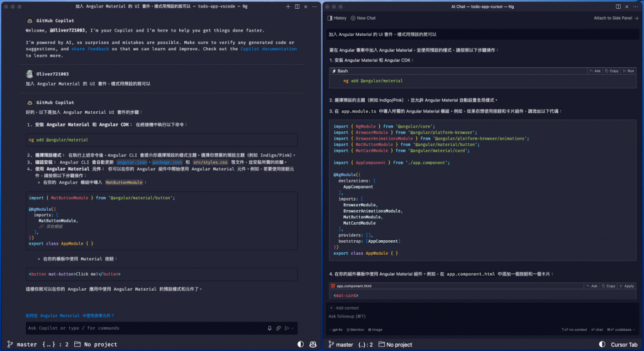Open chat History in Cursor window
The image size is (644, 351).
point(337,18)
